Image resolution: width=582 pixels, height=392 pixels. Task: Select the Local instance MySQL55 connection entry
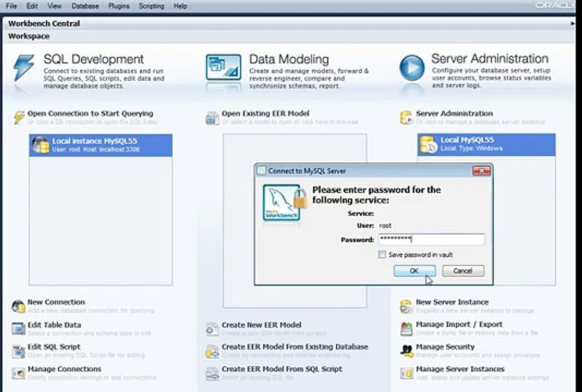coord(101,145)
